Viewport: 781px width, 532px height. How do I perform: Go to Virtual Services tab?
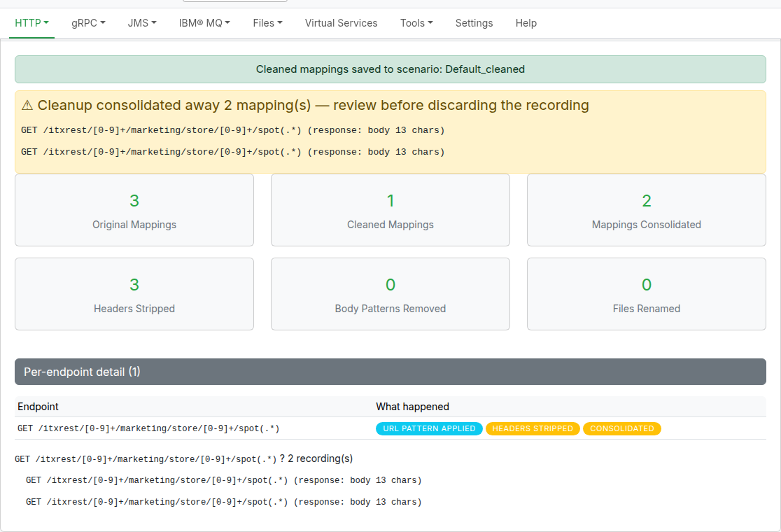tap(342, 23)
